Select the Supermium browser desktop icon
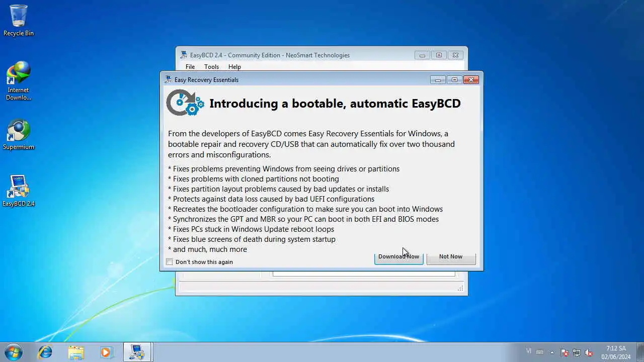 [x=19, y=135]
